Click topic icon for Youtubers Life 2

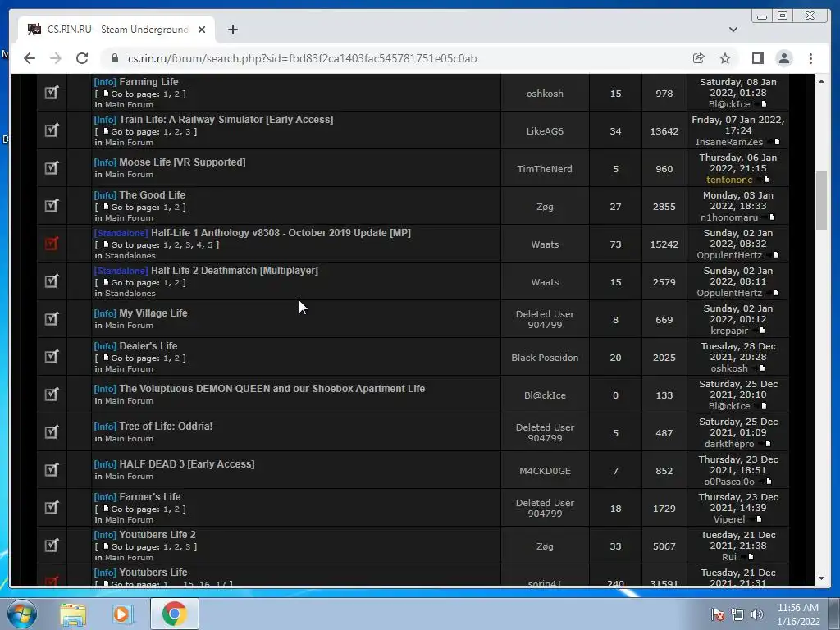pyautogui.click(x=51, y=546)
